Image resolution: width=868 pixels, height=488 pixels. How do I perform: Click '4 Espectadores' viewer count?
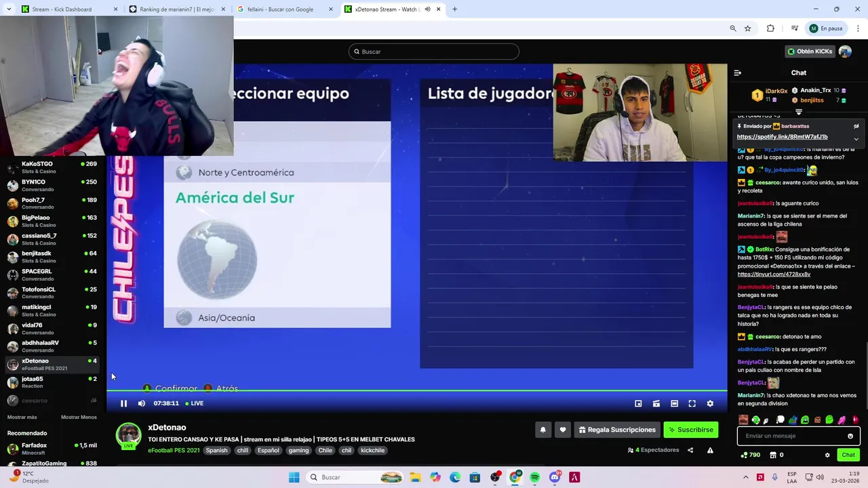coord(654,450)
